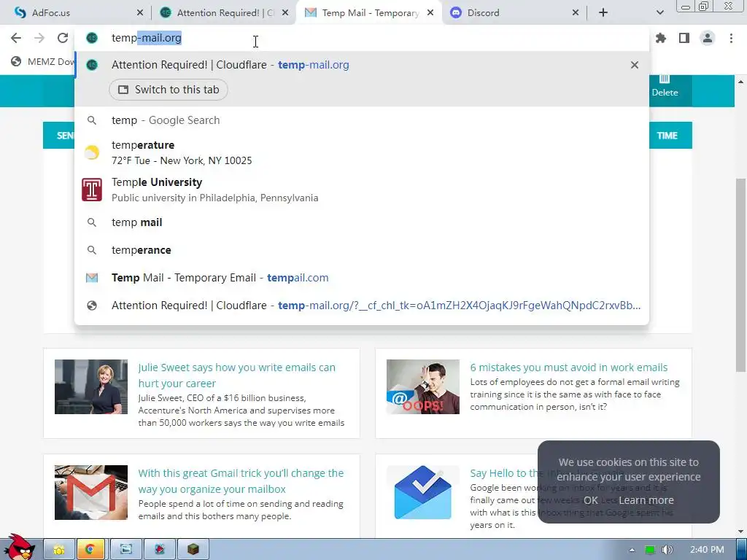Screen dimensions: 747x560
Task: Click the scrollbar up arrow
Action: pyautogui.click(x=741, y=82)
